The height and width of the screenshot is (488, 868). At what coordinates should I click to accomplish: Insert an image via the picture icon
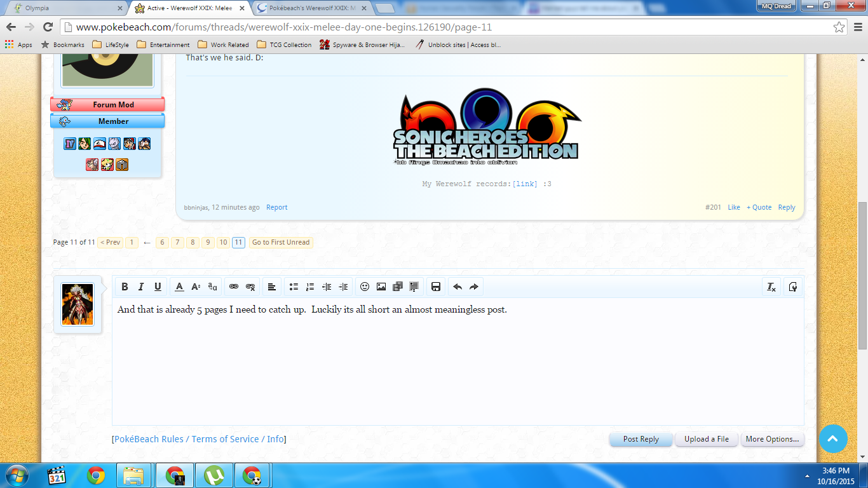381,287
